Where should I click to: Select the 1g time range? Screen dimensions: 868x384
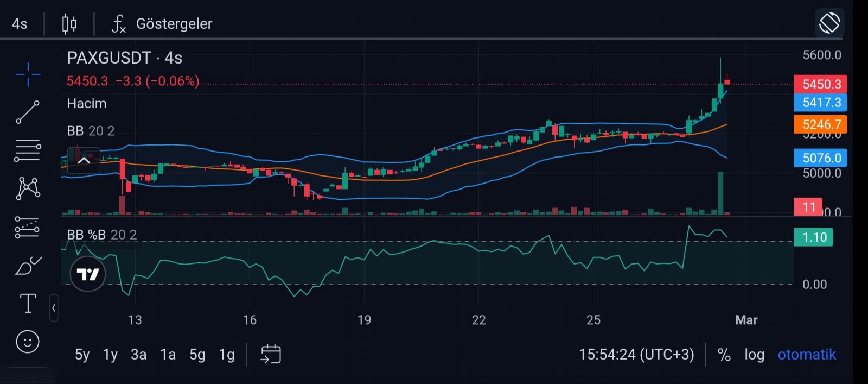pyautogui.click(x=226, y=355)
